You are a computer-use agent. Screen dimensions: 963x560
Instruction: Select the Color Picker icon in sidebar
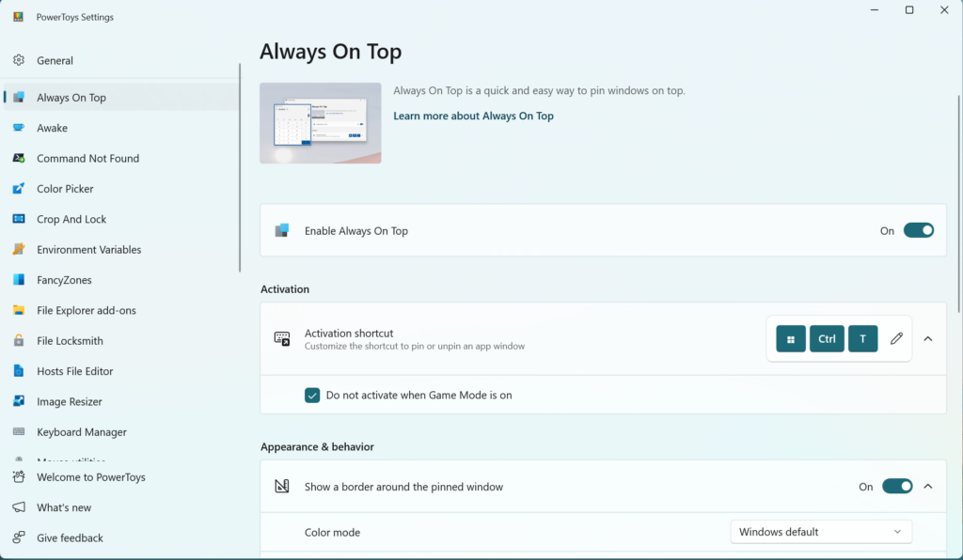(19, 189)
